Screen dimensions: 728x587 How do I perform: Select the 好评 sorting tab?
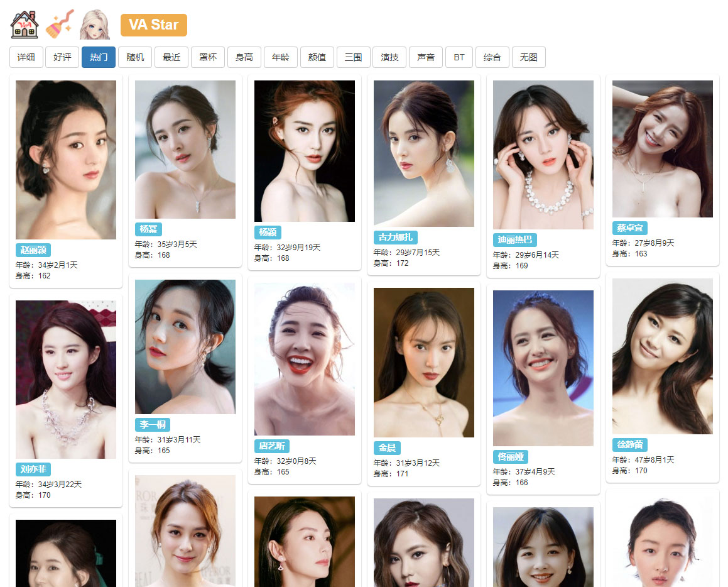[x=62, y=57]
